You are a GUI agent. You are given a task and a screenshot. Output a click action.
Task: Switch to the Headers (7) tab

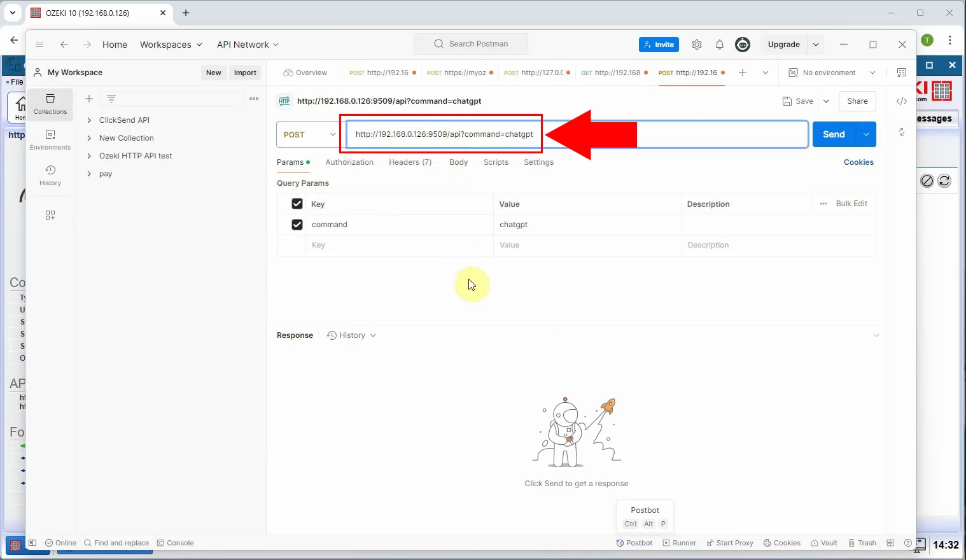click(x=410, y=162)
